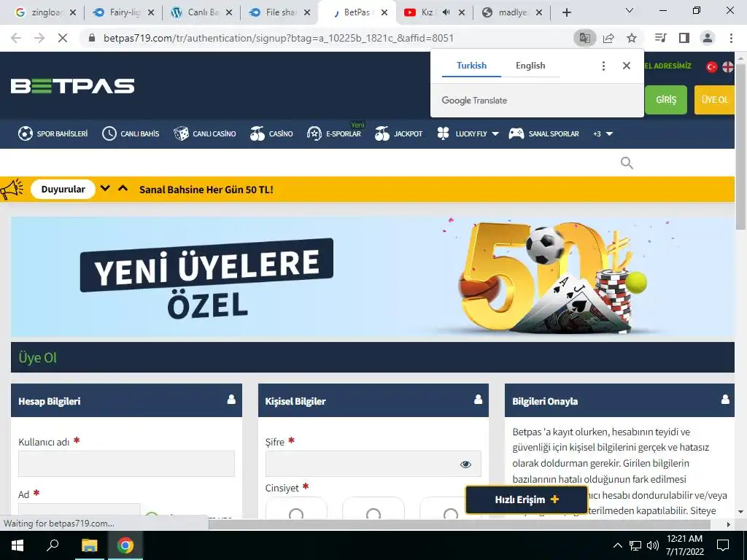Open SANAL SPORLAR menu item
747x560 pixels.
[x=543, y=134]
